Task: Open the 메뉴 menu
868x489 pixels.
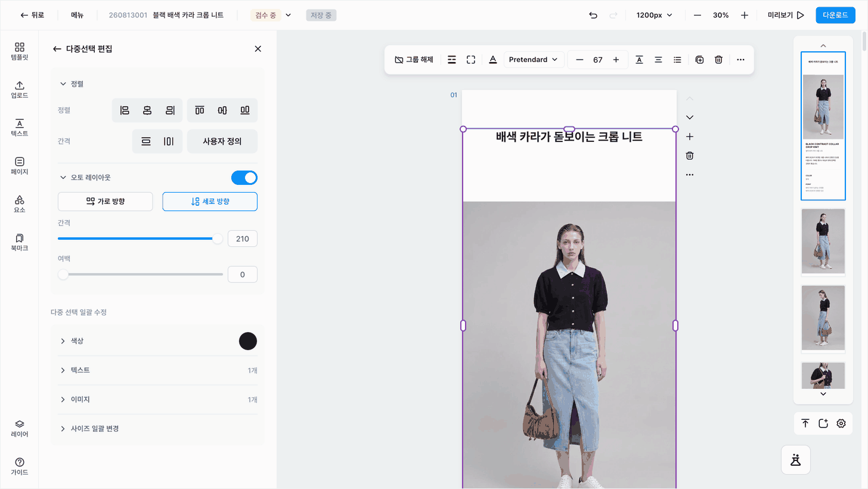Action: [x=77, y=15]
